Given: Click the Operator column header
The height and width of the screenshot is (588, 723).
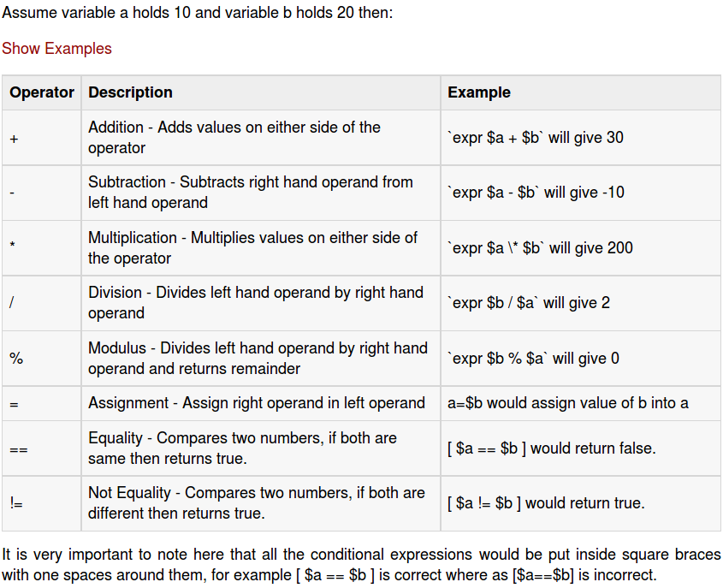Looking at the screenshot, I should pyautogui.click(x=42, y=92).
